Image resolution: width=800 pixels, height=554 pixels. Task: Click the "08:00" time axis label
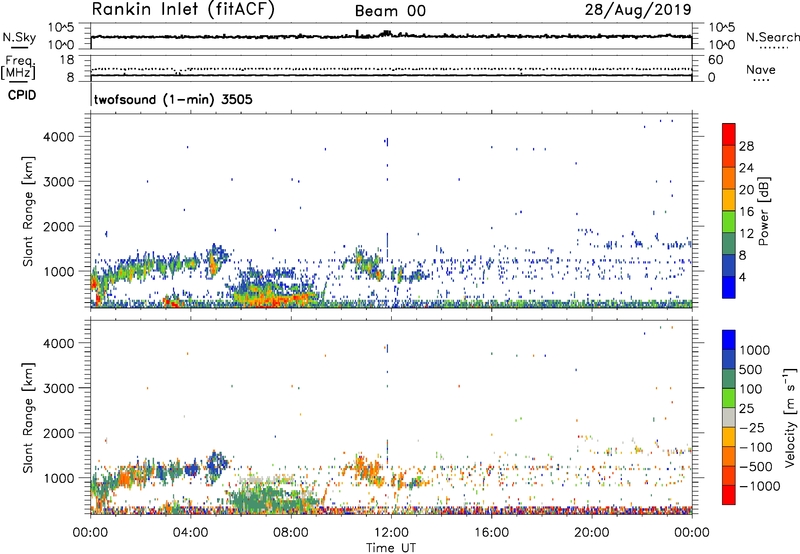coord(291,533)
